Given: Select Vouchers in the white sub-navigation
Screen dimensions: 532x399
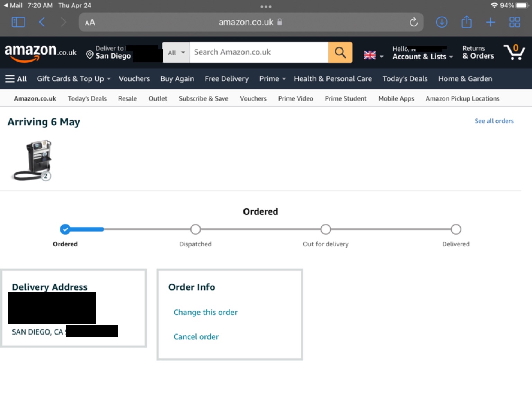Looking at the screenshot, I should pyautogui.click(x=253, y=98).
